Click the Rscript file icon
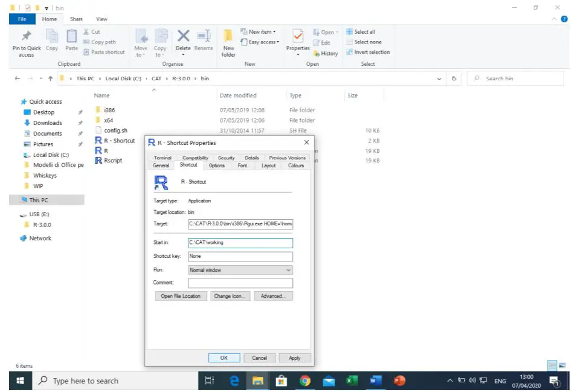 [98, 161]
